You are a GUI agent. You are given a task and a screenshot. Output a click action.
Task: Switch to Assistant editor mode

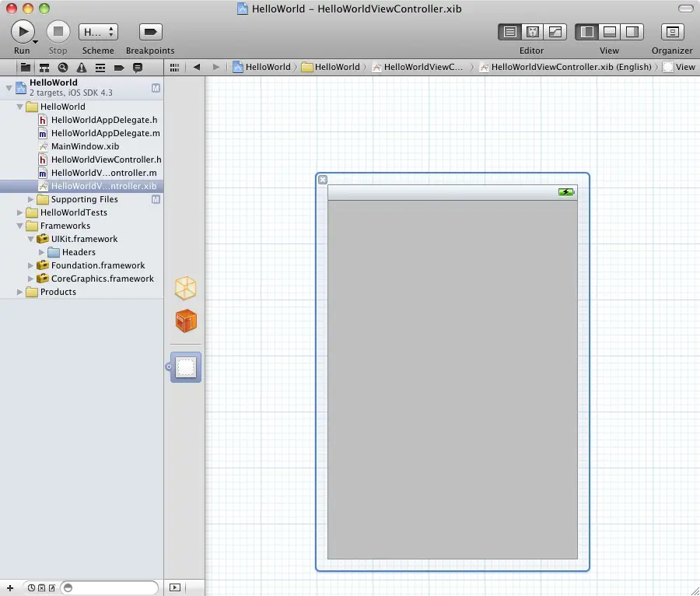click(x=533, y=32)
